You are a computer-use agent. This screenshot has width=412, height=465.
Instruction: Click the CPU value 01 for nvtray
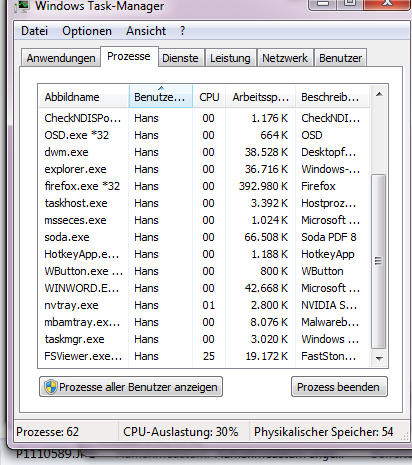(x=209, y=305)
